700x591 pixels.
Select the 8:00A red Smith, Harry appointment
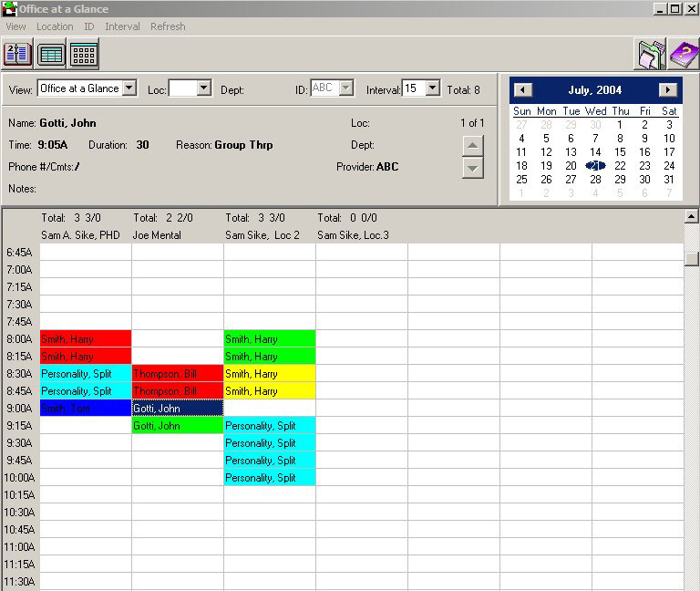(x=86, y=339)
